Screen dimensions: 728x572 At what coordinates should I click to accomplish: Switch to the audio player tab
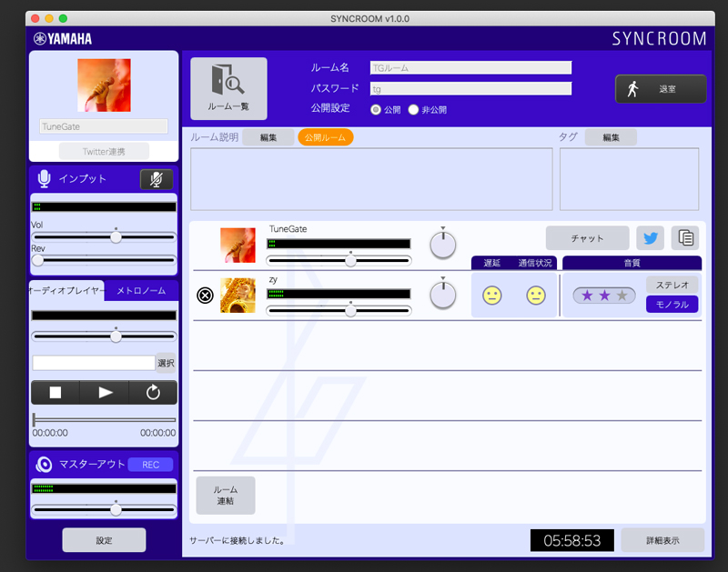click(66, 290)
